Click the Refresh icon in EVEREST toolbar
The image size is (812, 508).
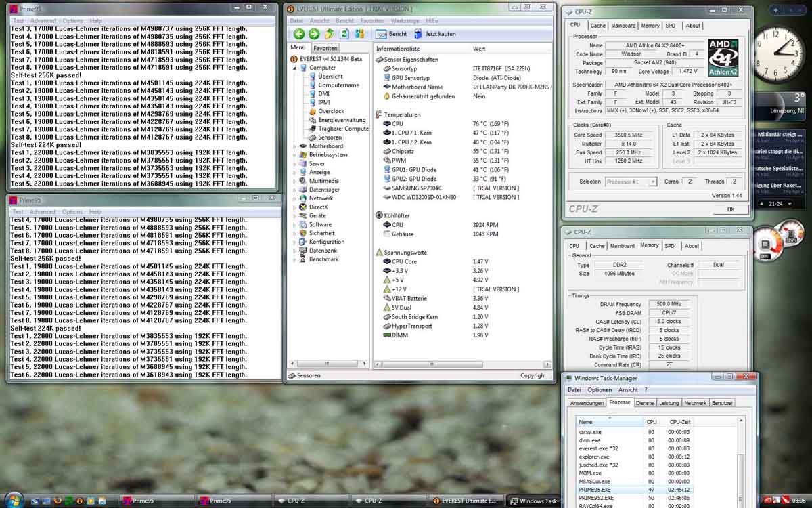(x=344, y=34)
